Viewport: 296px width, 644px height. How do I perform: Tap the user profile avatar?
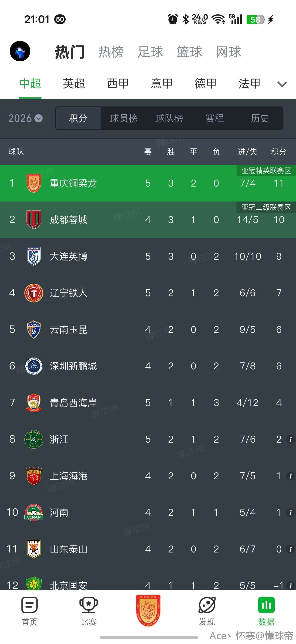click(x=20, y=51)
